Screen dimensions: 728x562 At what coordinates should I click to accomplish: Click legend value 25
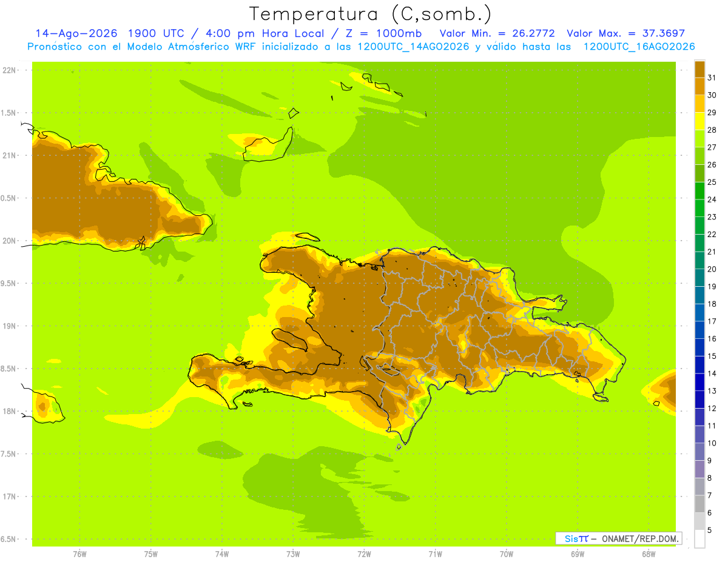point(712,182)
